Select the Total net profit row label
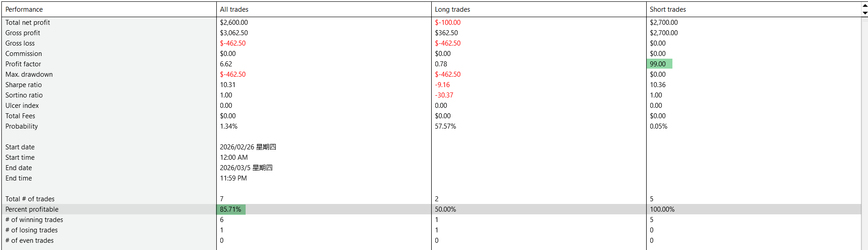The height and width of the screenshot is (250, 868). [27, 23]
